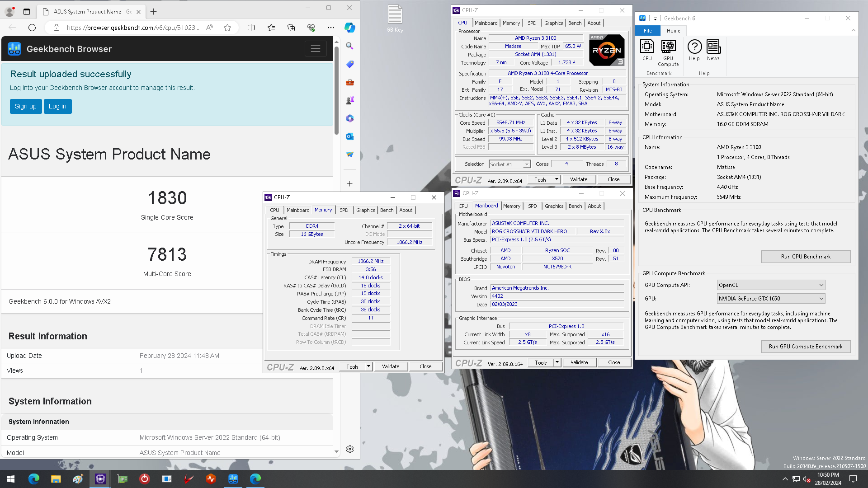Open browser favorites list icon
Image resolution: width=868 pixels, height=488 pixels.
pos(271,28)
